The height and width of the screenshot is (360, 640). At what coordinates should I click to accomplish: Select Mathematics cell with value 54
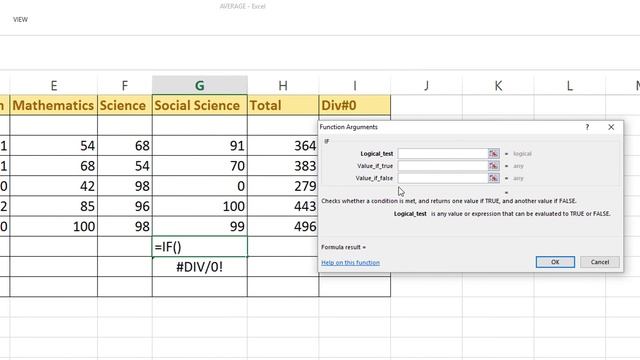coord(53,146)
